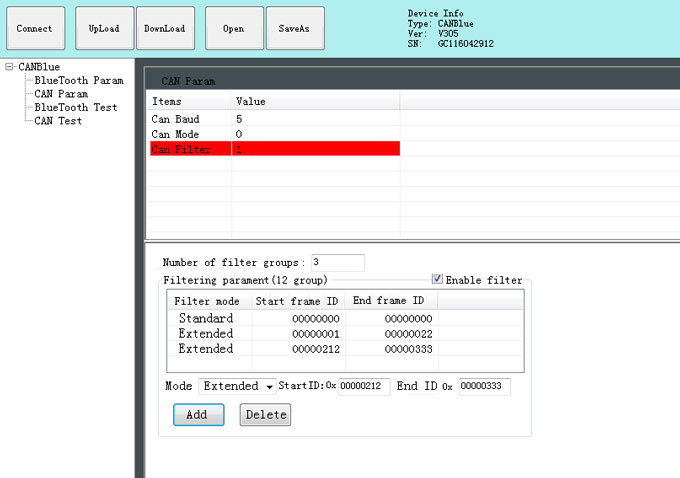Open CAN Test tree item

(x=58, y=121)
